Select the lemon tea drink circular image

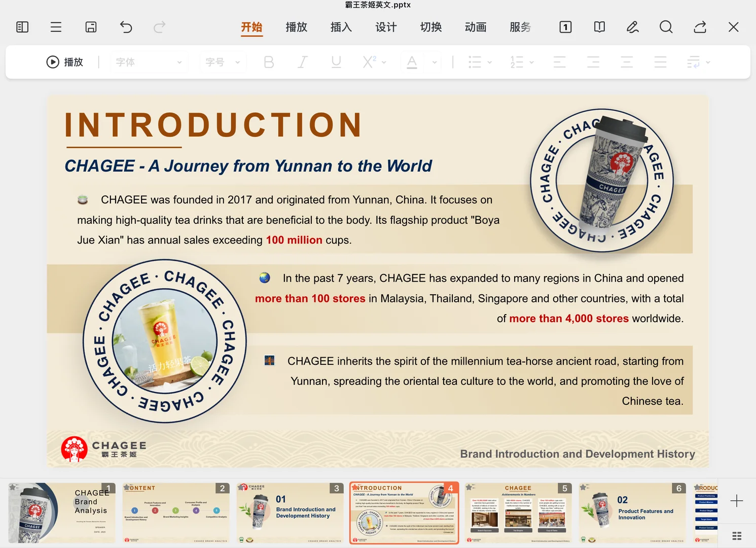[165, 341]
